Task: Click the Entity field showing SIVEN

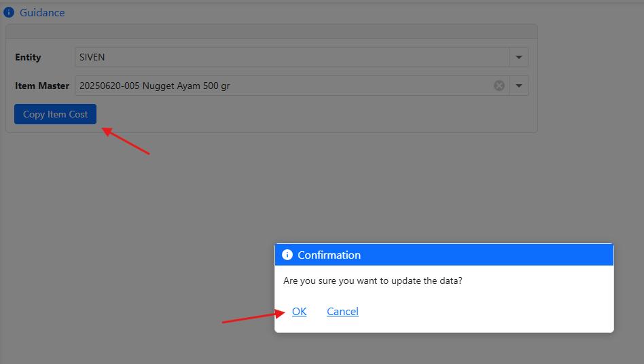Action: (291, 57)
